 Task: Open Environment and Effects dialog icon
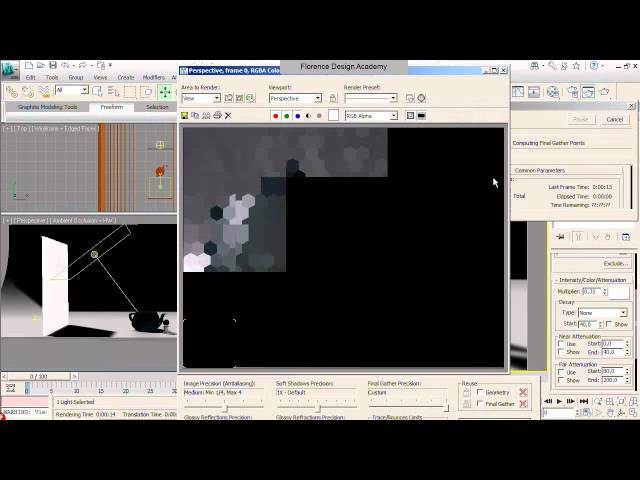[x=422, y=98]
